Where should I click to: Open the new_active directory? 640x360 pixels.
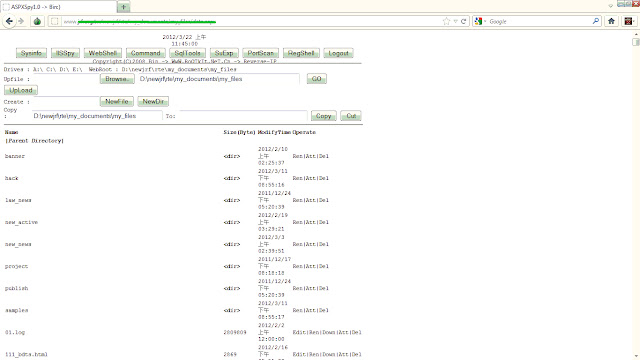[x=21, y=222]
